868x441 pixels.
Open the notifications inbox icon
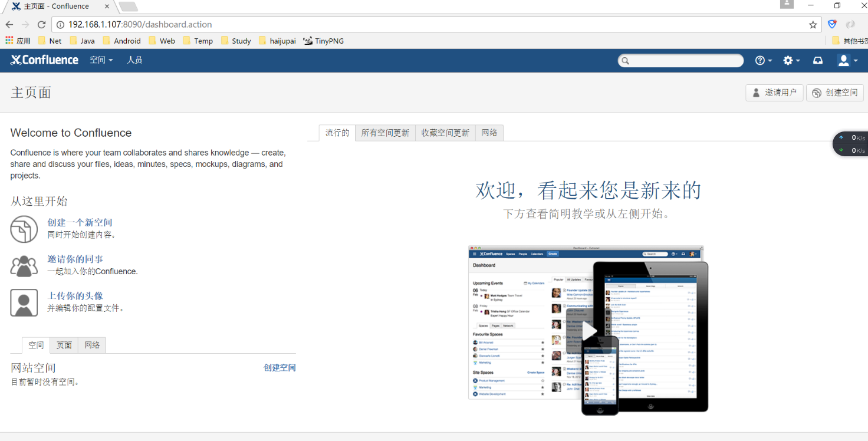818,61
